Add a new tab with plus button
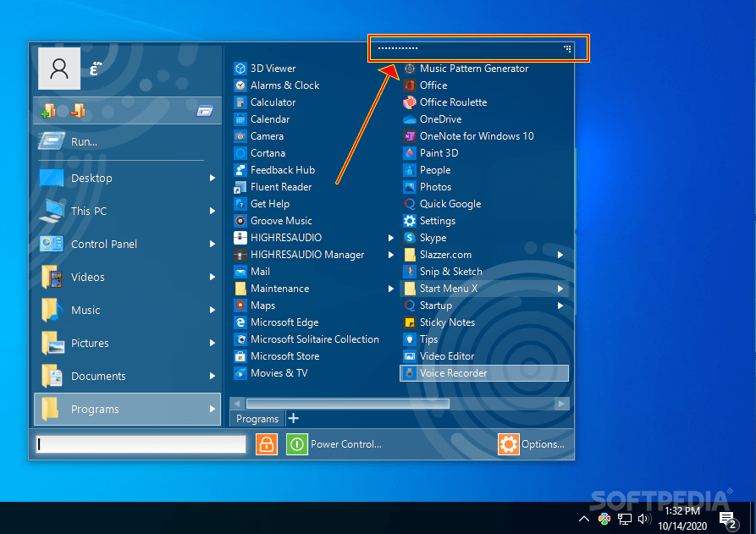The height and width of the screenshot is (534, 756). (x=293, y=418)
